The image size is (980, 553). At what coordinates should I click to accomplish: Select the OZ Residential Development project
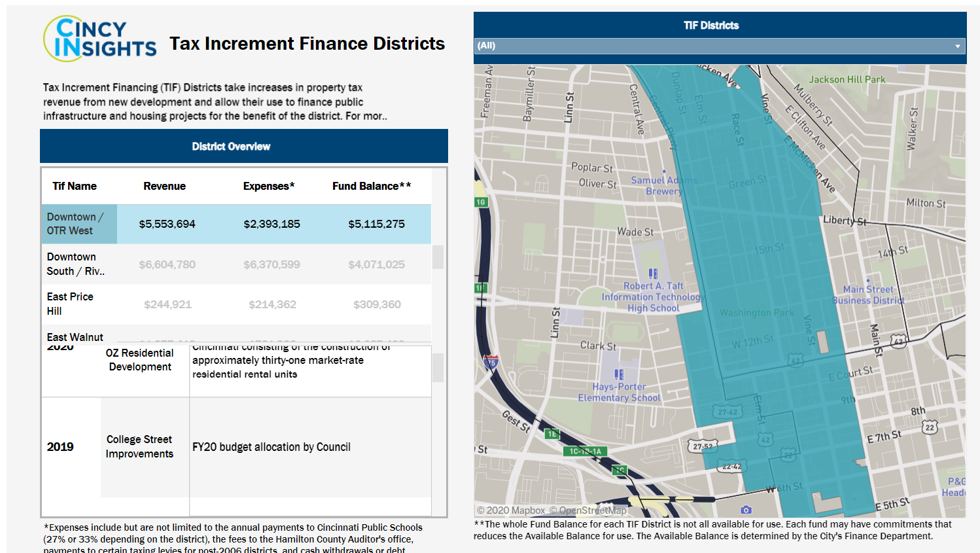click(140, 360)
